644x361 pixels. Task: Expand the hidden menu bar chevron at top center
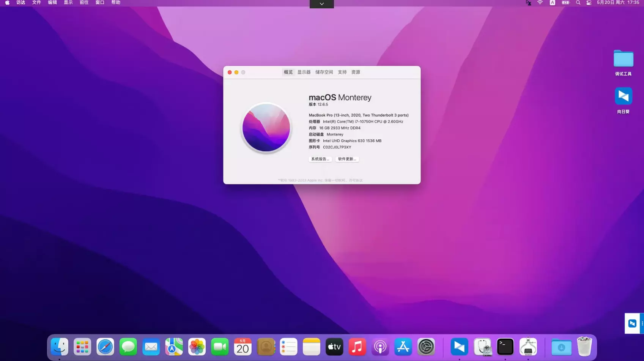click(x=321, y=4)
